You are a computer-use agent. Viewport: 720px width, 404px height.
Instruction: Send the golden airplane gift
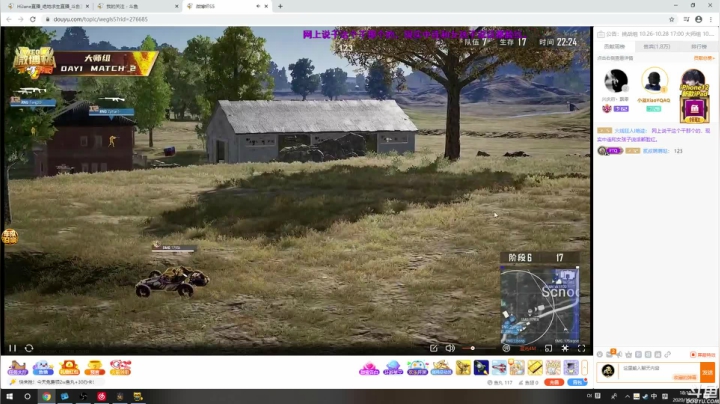click(x=463, y=368)
